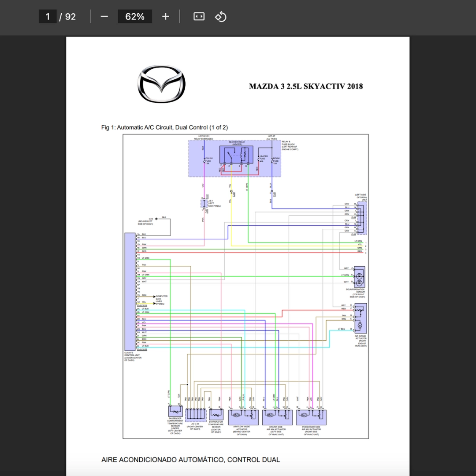Viewport: 476px width, 476px height.
Task: Click the zoom out minus icon
Action: tap(104, 17)
